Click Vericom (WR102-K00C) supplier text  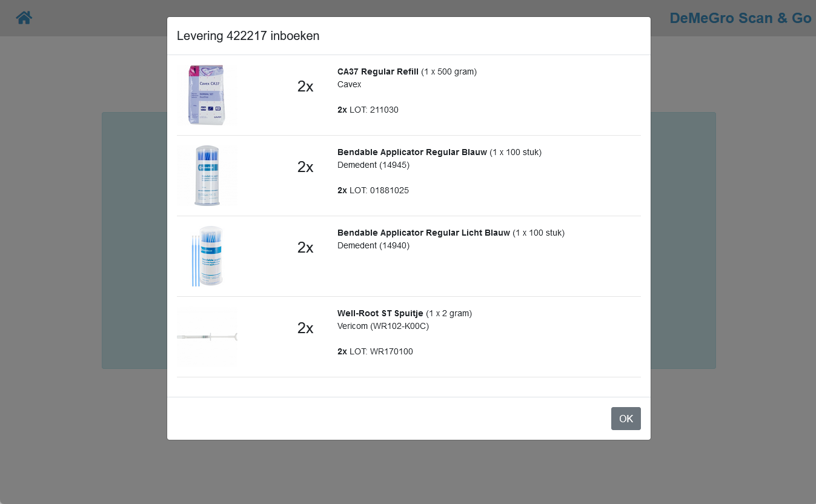[x=383, y=326]
